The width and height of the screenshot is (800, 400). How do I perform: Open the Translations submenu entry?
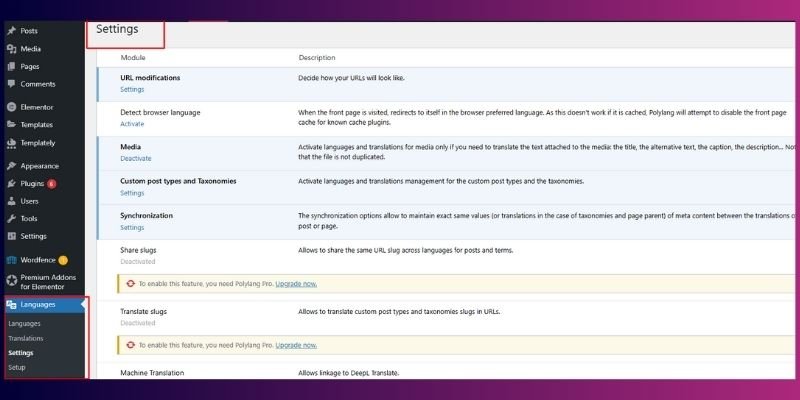(x=26, y=338)
